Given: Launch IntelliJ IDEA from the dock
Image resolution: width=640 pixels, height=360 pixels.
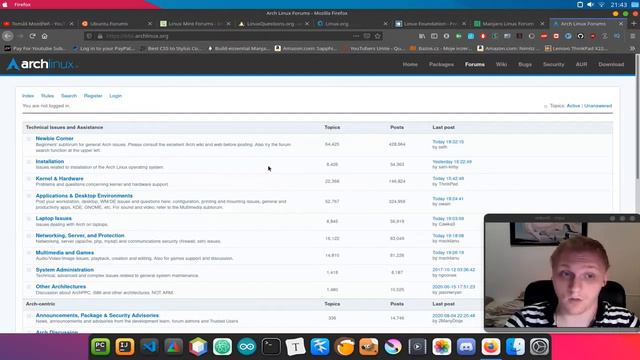Looking at the screenshot, I should pyautogui.click(x=124, y=347).
